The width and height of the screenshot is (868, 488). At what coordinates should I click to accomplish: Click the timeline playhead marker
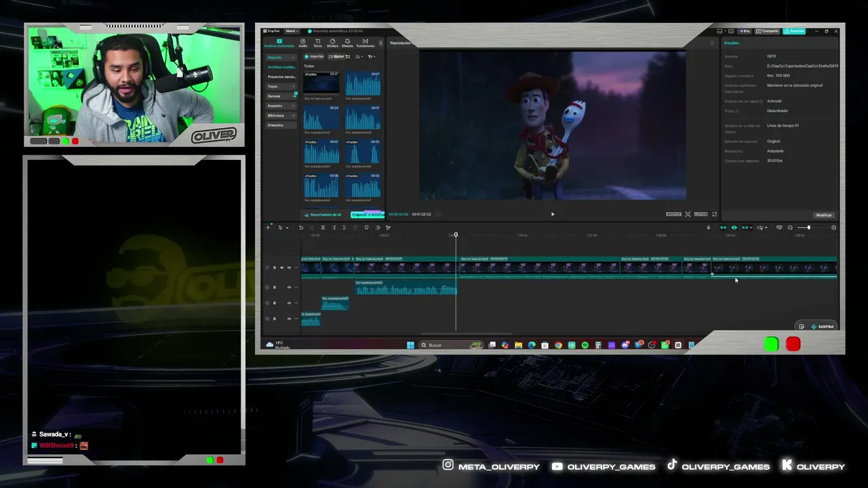[x=456, y=235]
